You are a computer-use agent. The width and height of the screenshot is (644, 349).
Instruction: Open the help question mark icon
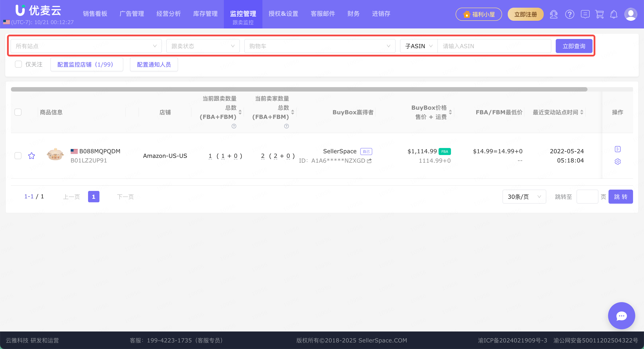(570, 14)
